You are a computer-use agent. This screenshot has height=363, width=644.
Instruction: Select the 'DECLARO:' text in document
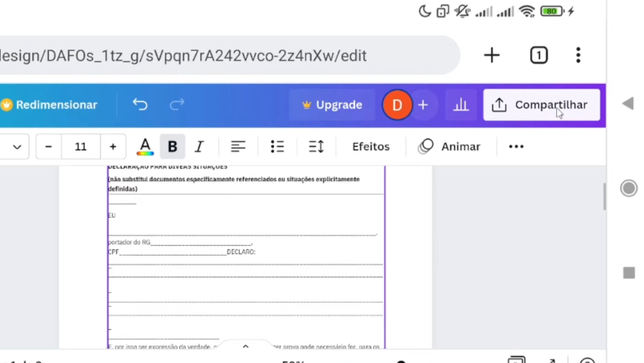pos(241,252)
